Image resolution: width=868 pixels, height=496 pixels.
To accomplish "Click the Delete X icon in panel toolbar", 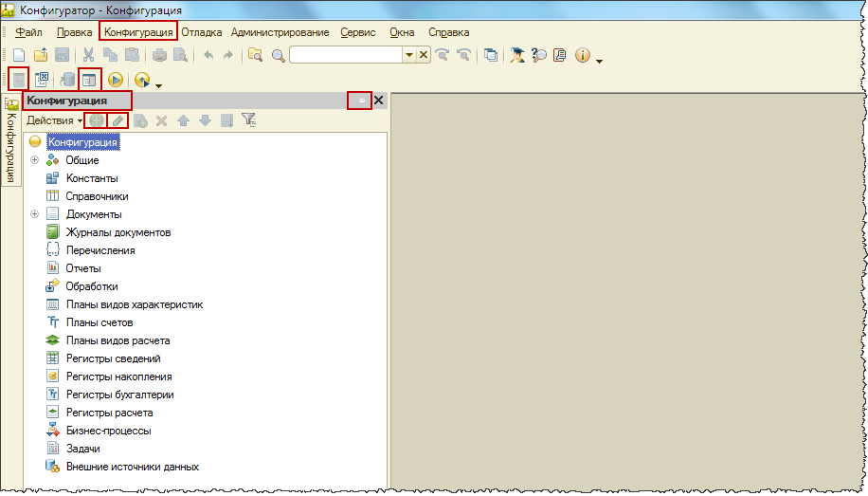I will [162, 120].
